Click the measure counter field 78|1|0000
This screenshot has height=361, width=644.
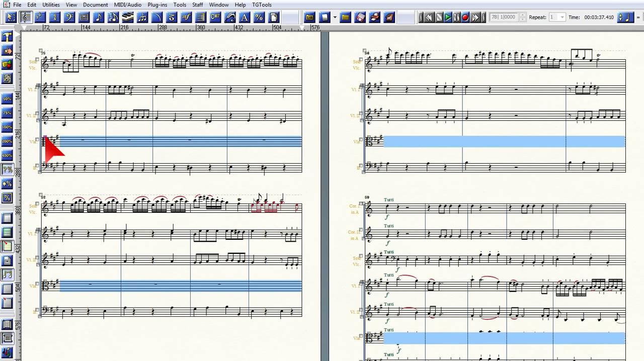click(504, 17)
